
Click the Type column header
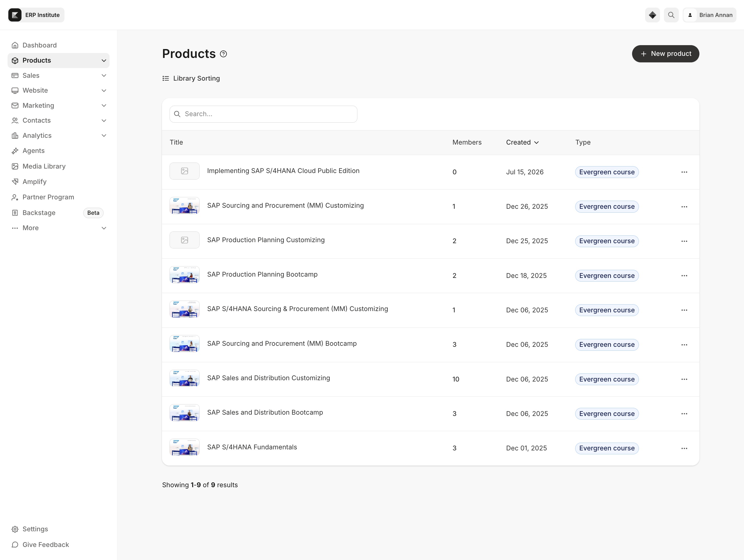(583, 142)
